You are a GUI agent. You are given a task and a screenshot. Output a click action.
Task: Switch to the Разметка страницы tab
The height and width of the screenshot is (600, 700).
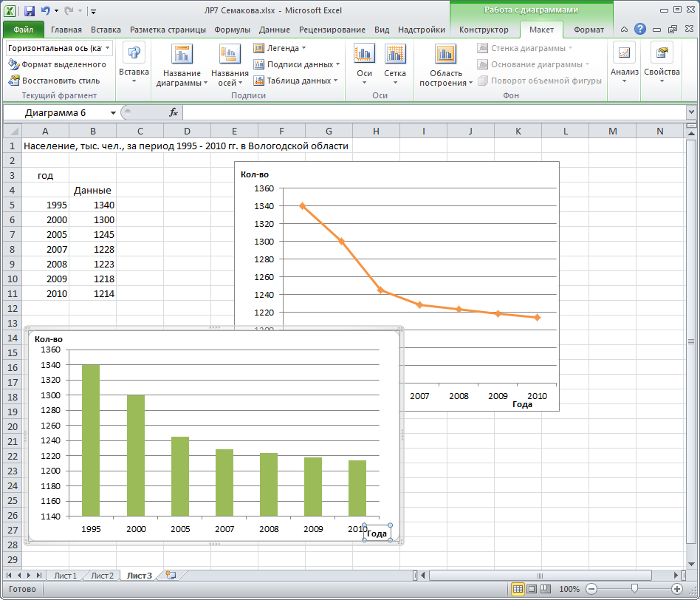[x=168, y=30]
